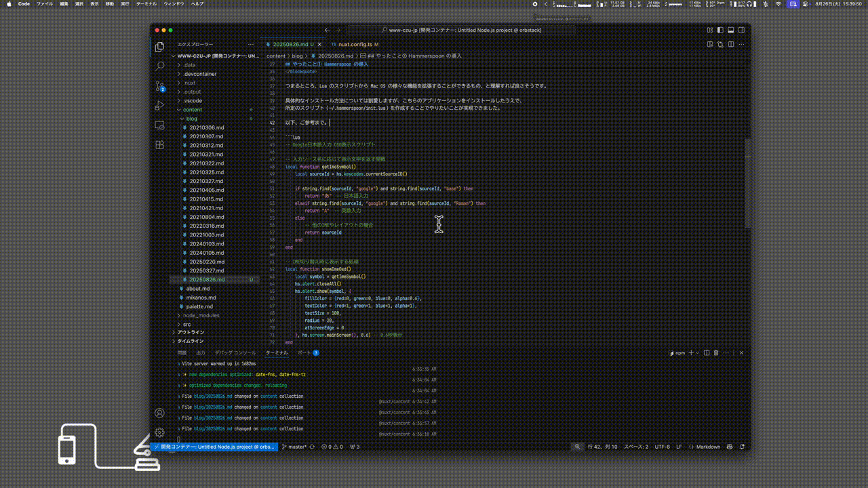Click the Markdown language mode button
Screen dimensions: 868x488
point(708,447)
